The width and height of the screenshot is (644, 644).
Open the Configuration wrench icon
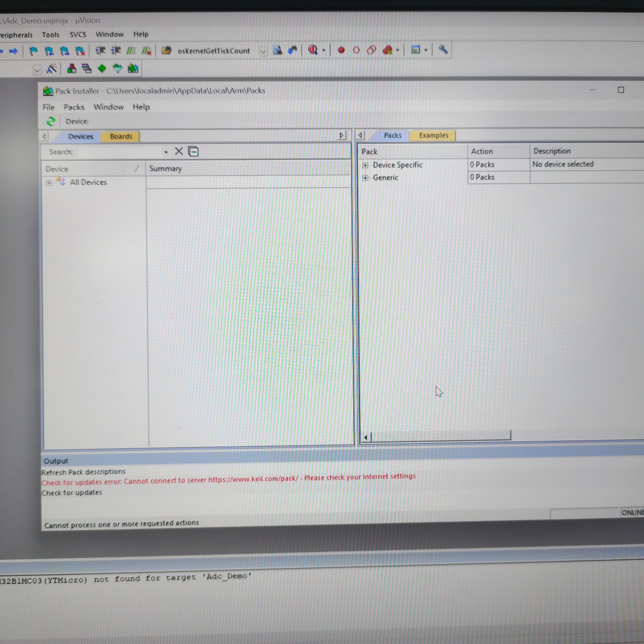pos(443,50)
